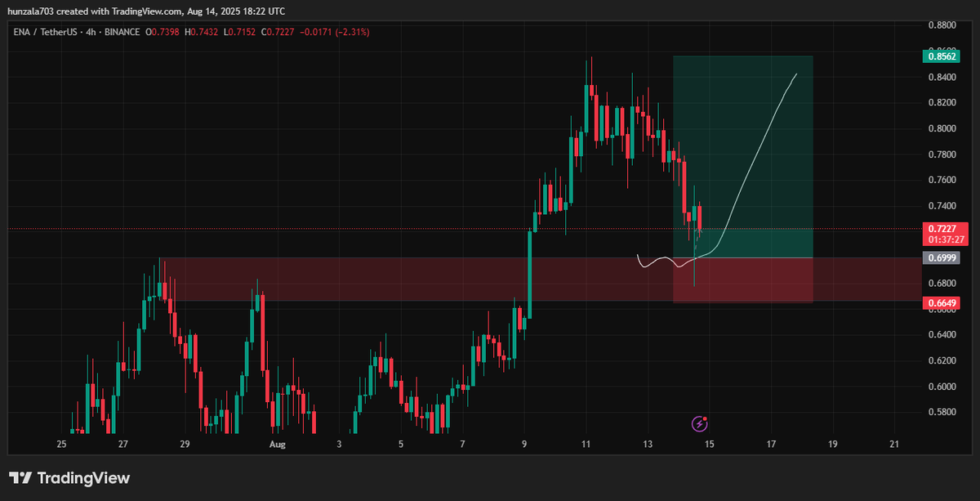Click date 25 on the time axis
Image resolution: width=980 pixels, height=501 pixels.
[x=61, y=445]
